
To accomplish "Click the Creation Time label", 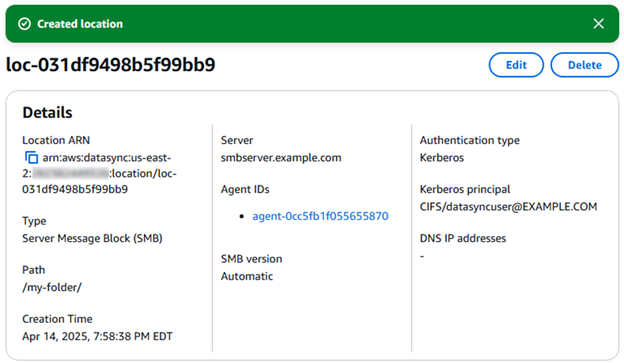I will click(x=57, y=319).
